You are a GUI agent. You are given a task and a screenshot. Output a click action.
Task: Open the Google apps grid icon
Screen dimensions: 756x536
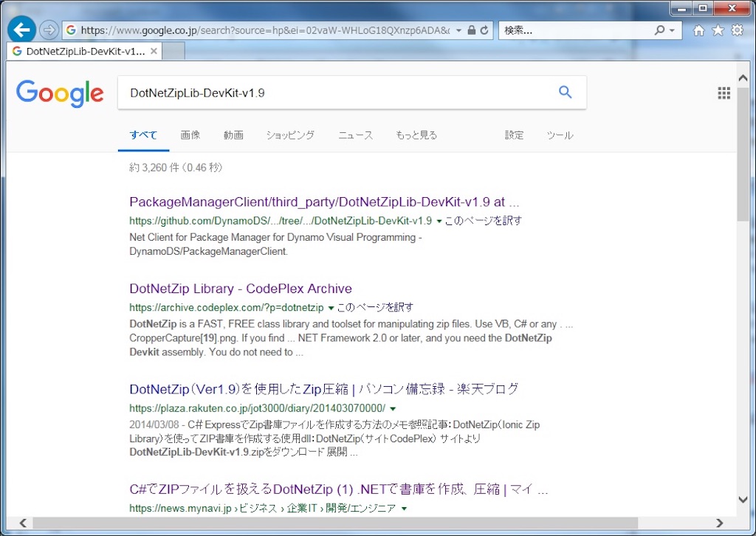(x=724, y=92)
